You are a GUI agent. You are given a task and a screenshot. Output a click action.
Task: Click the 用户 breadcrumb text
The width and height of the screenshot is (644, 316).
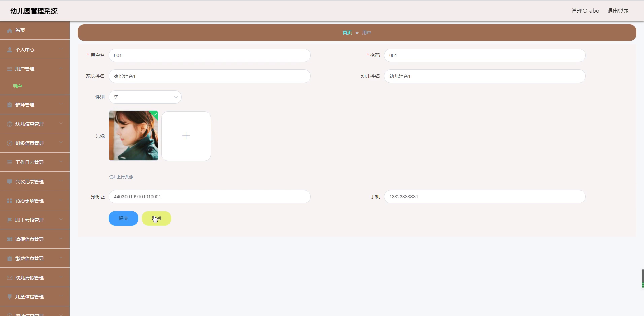point(367,33)
